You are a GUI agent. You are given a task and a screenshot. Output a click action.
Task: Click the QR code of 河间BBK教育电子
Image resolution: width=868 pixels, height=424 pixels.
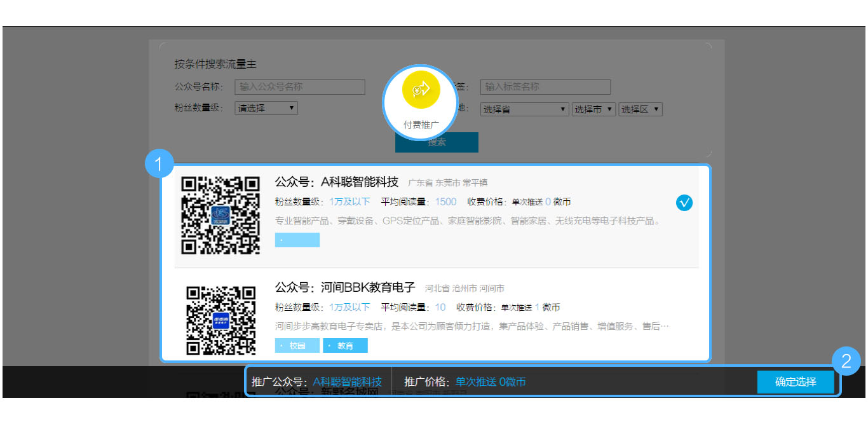coord(220,320)
